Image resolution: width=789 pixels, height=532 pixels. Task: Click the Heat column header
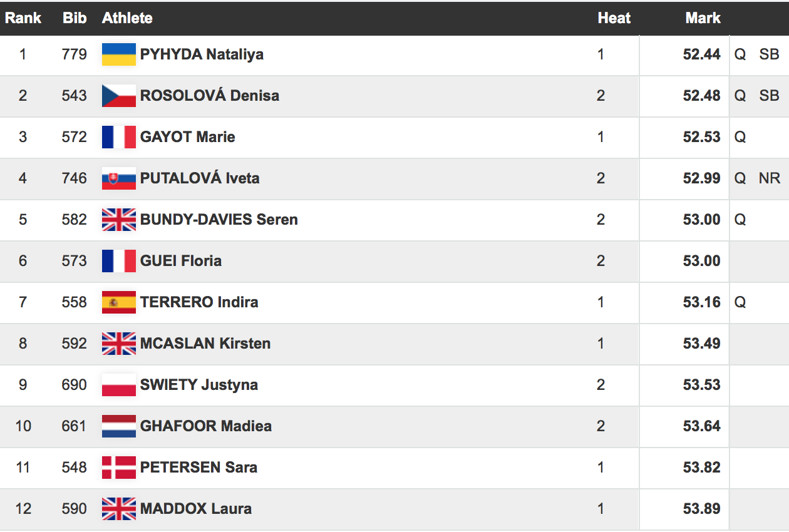[x=614, y=18]
